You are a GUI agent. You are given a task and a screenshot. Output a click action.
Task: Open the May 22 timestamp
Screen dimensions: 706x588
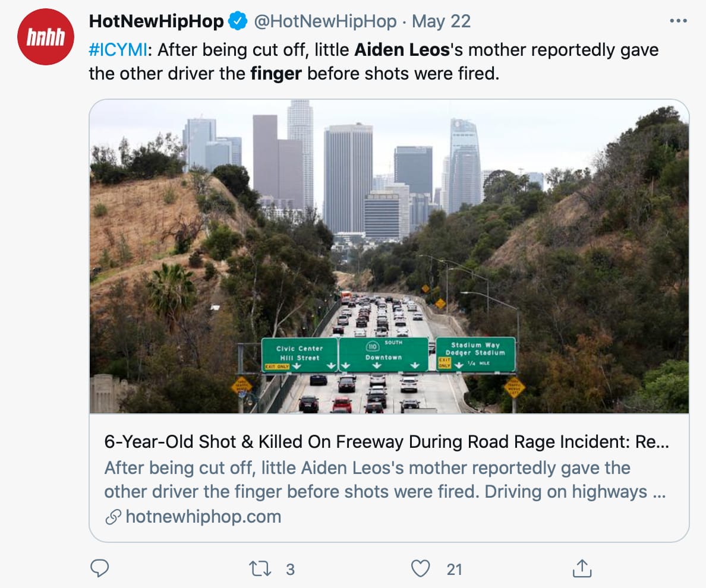[441, 22]
